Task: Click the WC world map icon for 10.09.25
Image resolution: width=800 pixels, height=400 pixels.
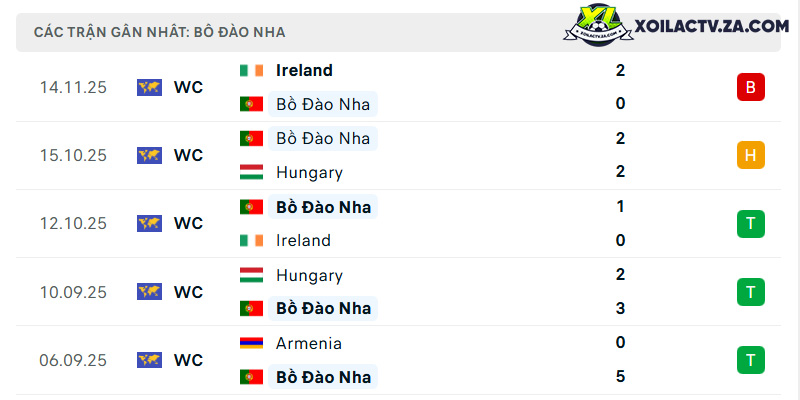Action: tap(149, 292)
